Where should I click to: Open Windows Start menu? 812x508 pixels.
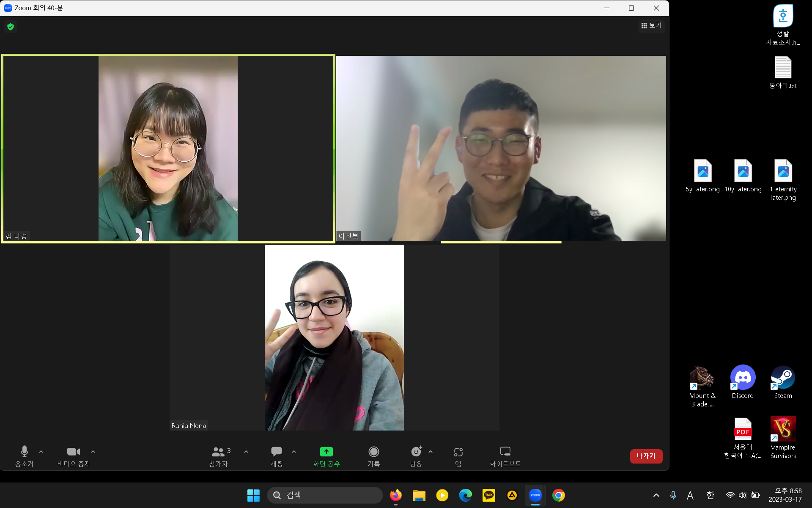(x=253, y=495)
